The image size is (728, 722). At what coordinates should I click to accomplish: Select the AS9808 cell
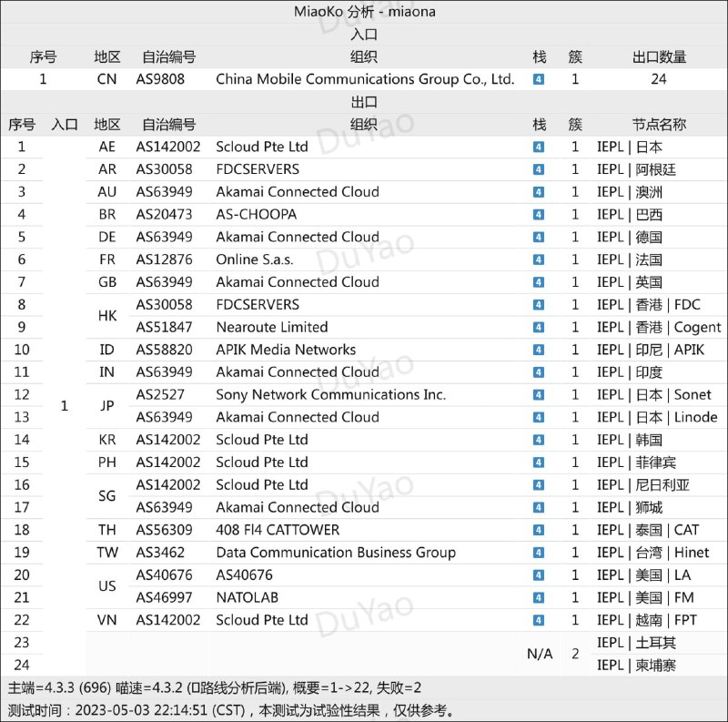point(160,79)
